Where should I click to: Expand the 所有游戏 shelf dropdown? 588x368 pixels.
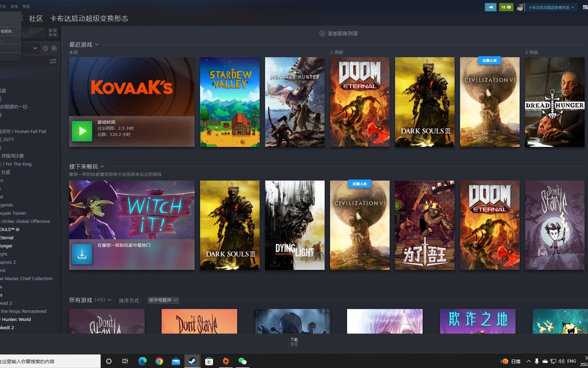point(109,300)
